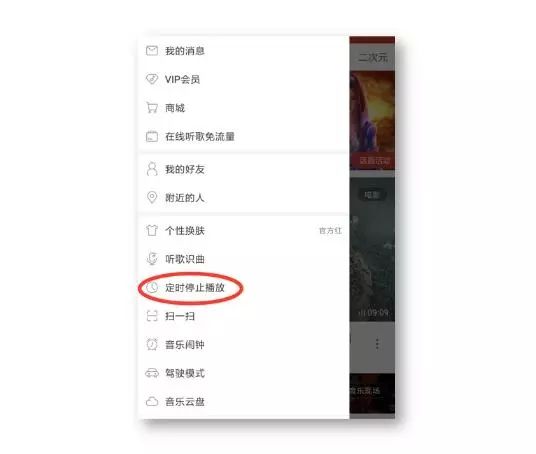Select the 定时停止播放 menu entry text

195,288
